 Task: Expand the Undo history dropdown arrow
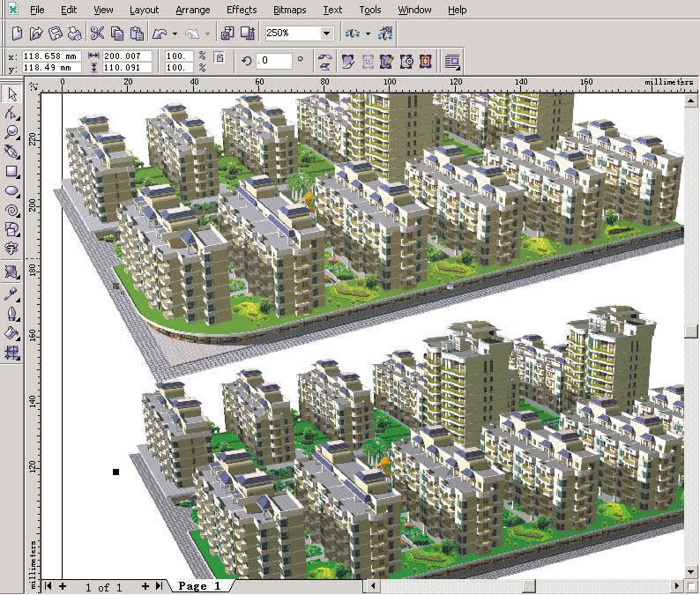pyautogui.click(x=175, y=33)
